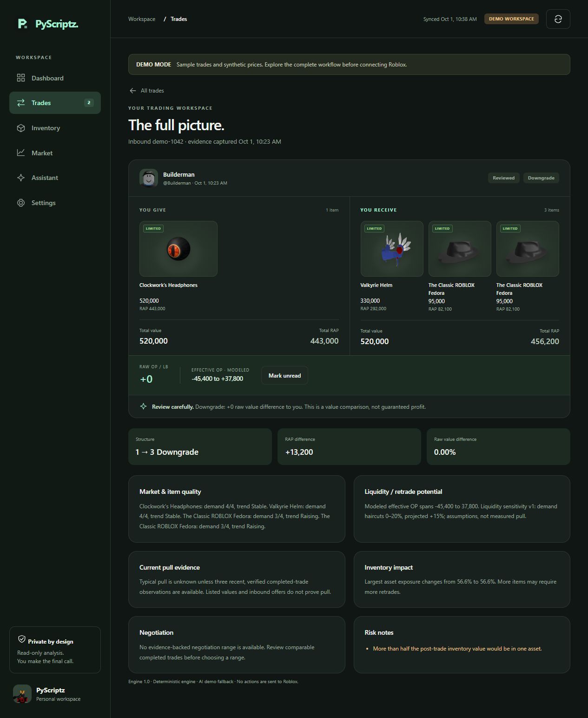
Task: Click the LIMITED badge on Clockwork's Headphones
Action: (153, 228)
